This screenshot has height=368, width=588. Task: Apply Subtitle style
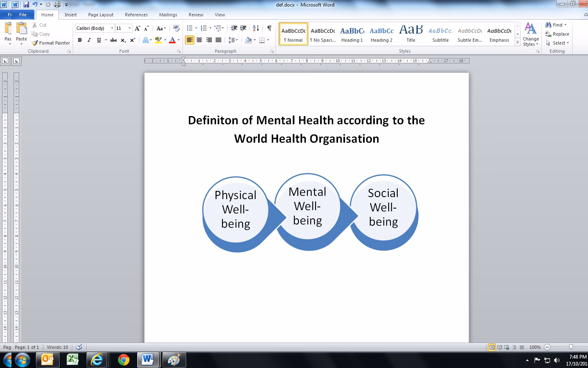[441, 34]
